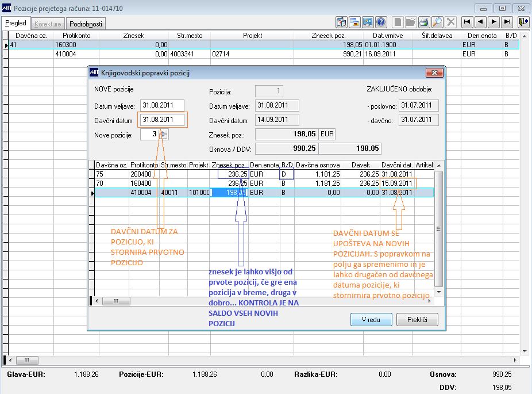
Task: Jump to first record with the toolbar arrow
Action: point(467,22)
